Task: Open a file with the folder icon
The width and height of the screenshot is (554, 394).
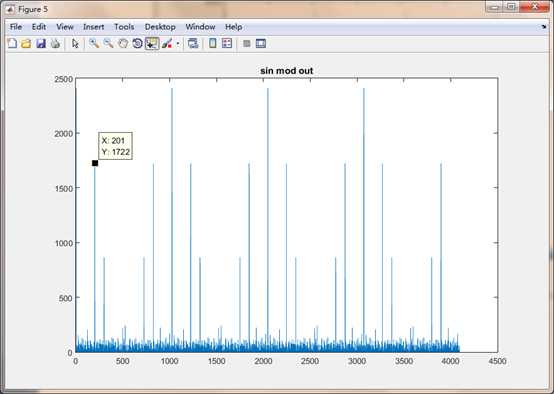Action: (26, 43)
